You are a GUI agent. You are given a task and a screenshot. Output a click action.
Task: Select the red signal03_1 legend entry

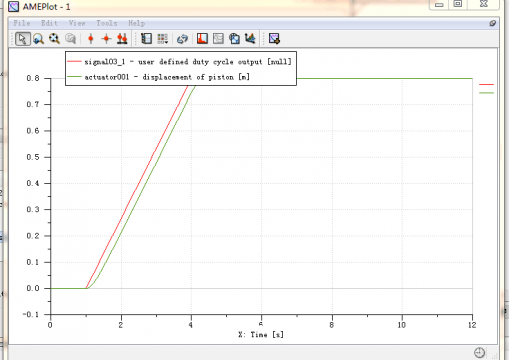coord(179,62)
